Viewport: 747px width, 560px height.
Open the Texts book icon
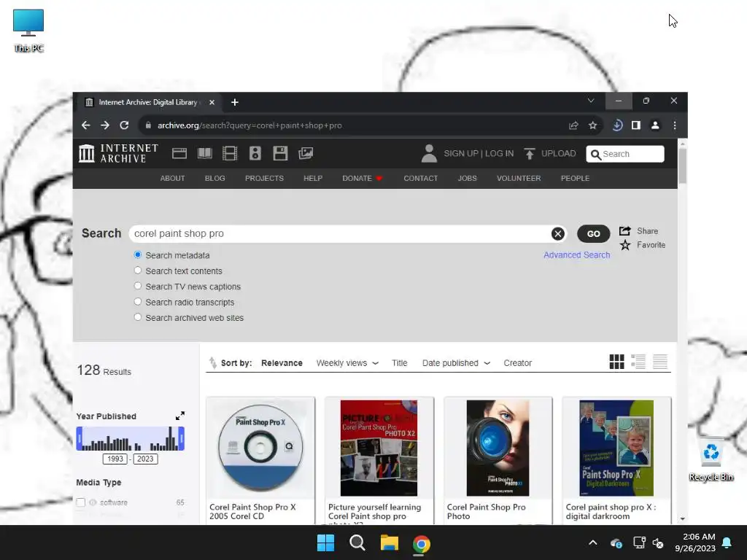coord(205,153)
